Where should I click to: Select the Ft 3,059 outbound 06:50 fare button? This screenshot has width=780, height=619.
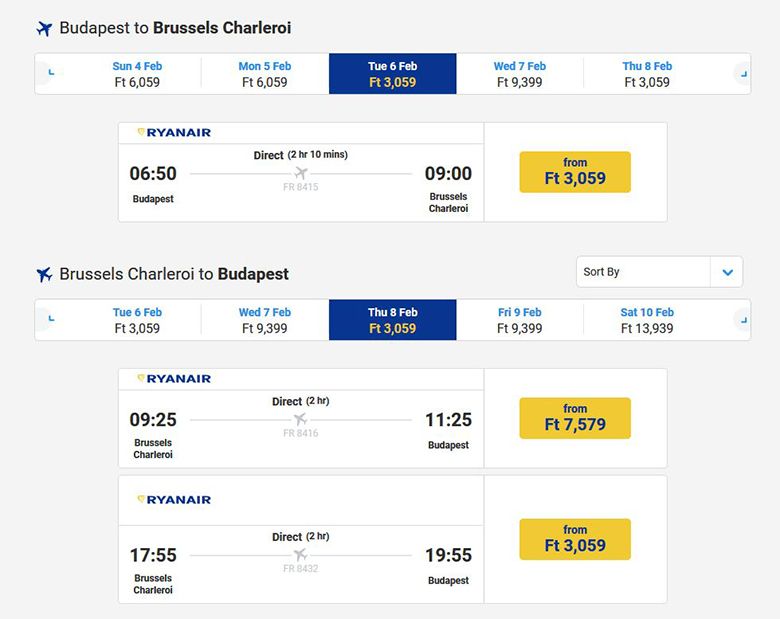[575, 172]
